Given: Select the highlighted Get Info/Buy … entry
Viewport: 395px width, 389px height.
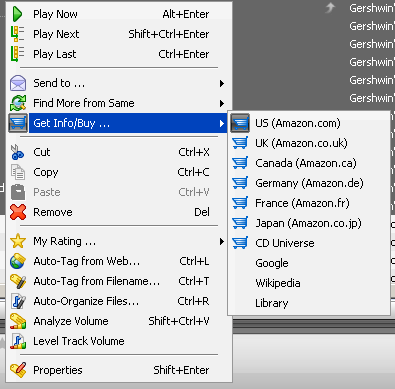Looking at the screenshot, I should coord(119,123).
